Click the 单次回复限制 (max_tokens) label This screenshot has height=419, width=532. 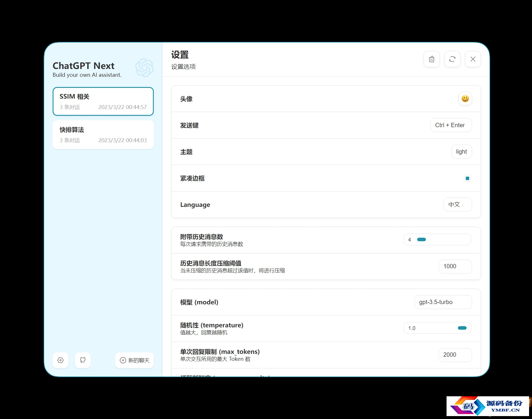[x=220, y=351]
